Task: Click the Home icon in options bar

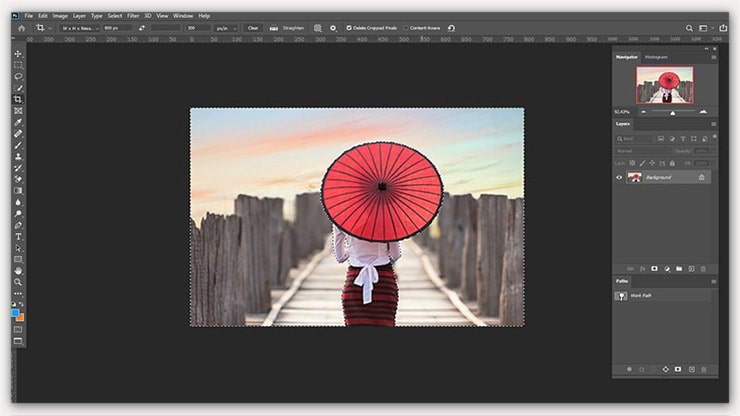Action: [21, 28]
